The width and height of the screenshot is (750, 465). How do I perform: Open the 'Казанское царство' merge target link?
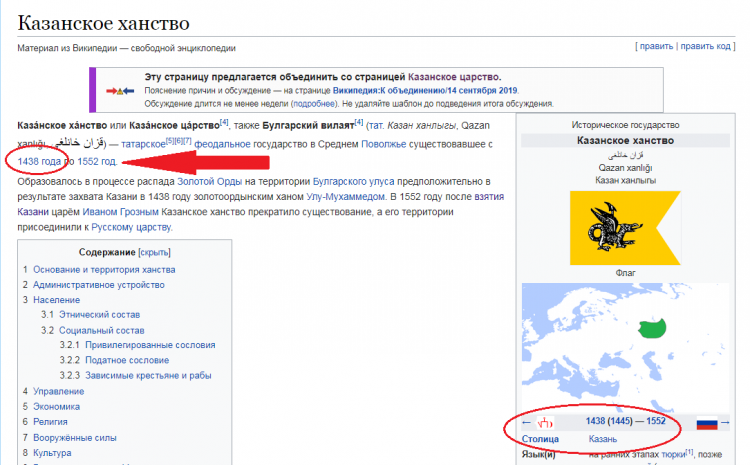click(453, 77)
